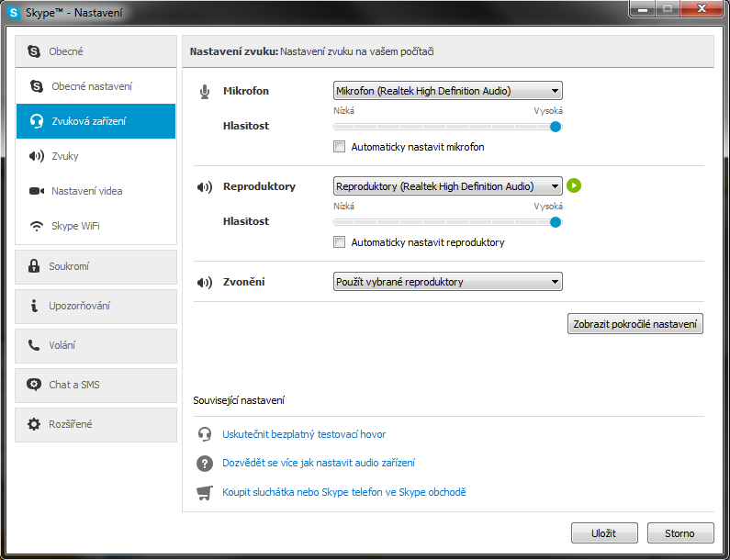This screenshot has height=560, width=730.
Task: Open Uskutečnit bezplatný testovací hovor link
Action: coord(304,434)
